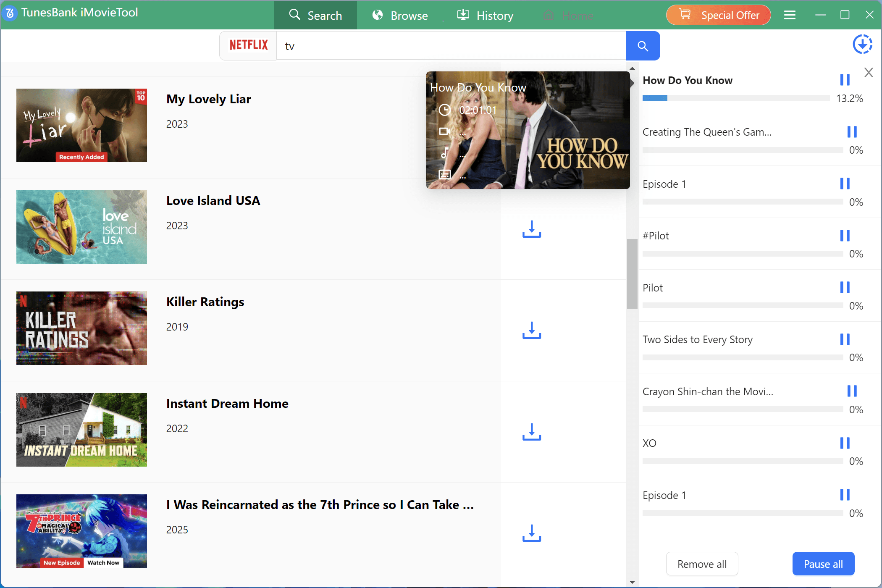The height and width of the screenshot is (588, 882).
Task: Click the duration clock icon in preview
Action: pos(444,110)
